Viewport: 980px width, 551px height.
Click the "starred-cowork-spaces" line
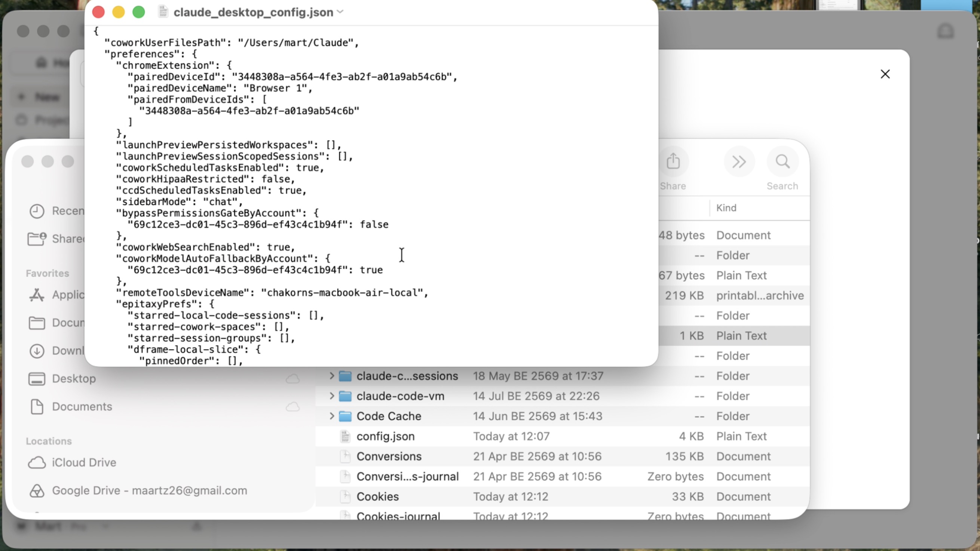point(208,327)
